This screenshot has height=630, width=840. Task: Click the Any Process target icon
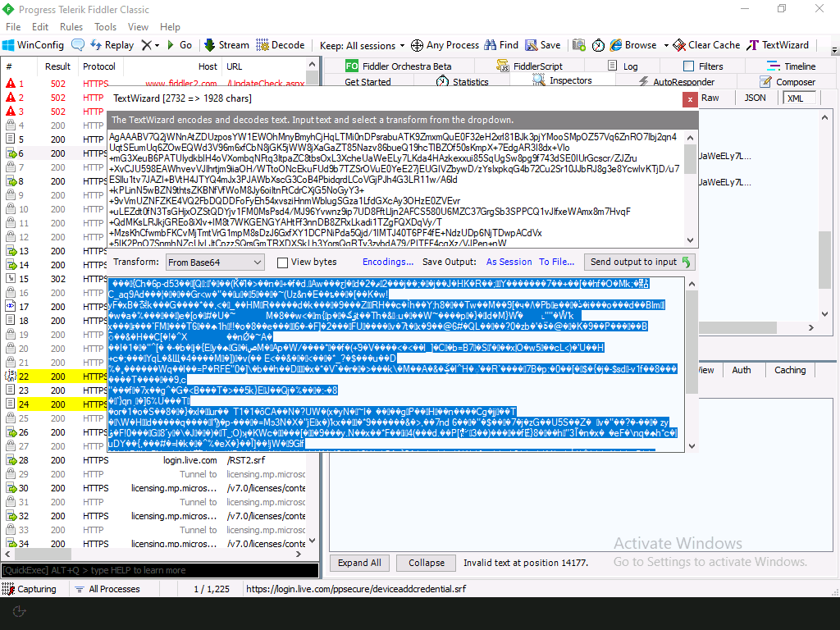[417, 45]
